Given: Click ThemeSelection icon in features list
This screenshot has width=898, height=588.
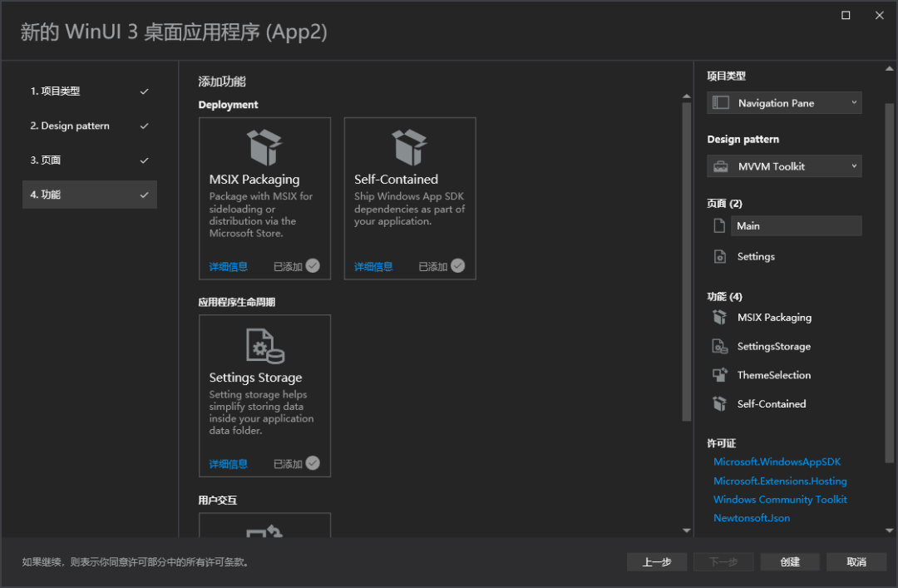Looking at the screenshot, I should [x=720, y=375].
